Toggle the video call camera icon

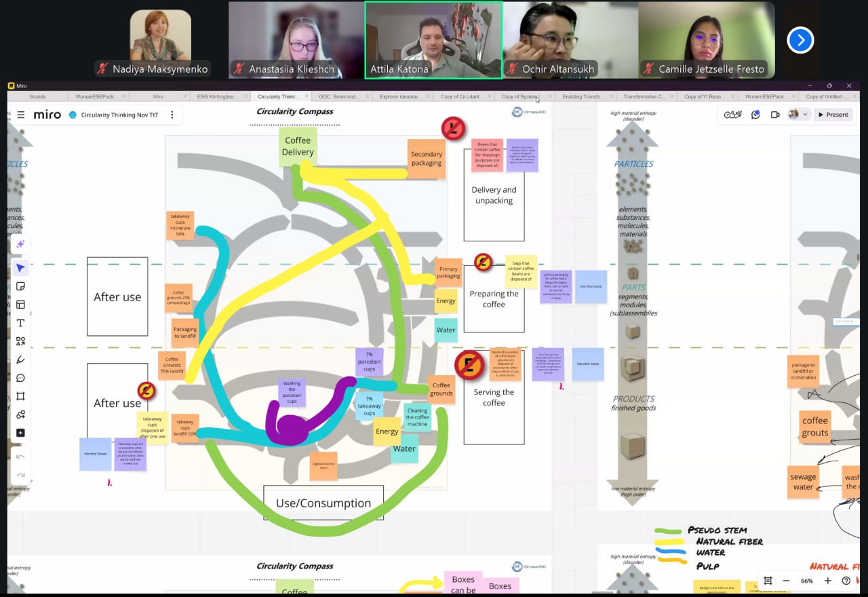pyautogui.click(x=774, y=115)
